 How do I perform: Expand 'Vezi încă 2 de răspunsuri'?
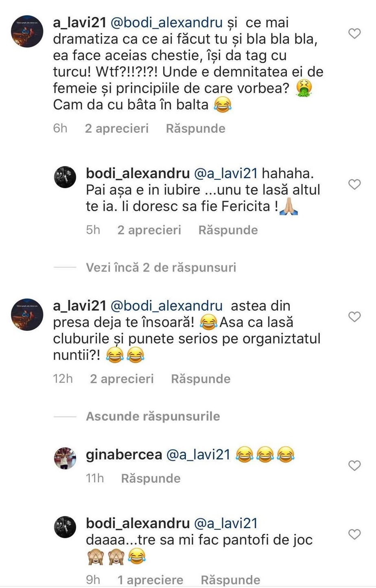[x=161, y=267]
